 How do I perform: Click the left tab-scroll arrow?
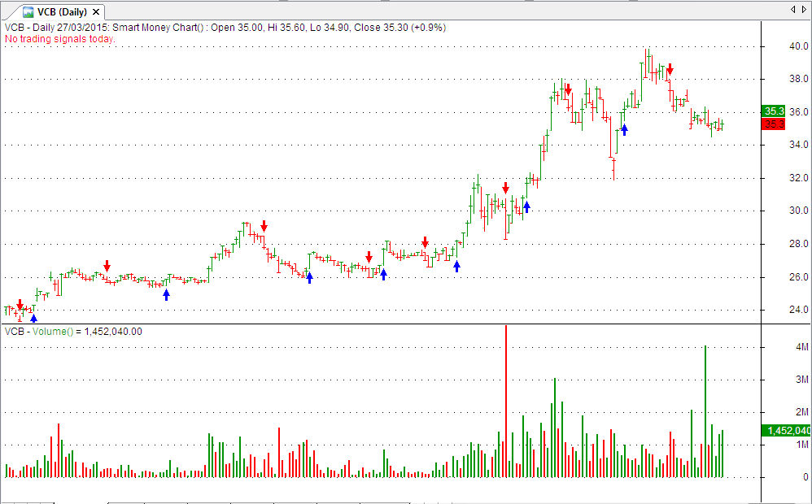(792, 9)
